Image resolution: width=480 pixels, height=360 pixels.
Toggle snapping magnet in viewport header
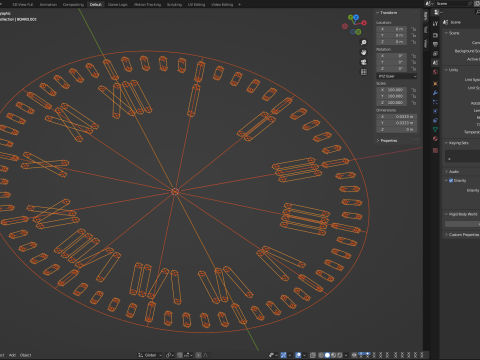[180, 355]
